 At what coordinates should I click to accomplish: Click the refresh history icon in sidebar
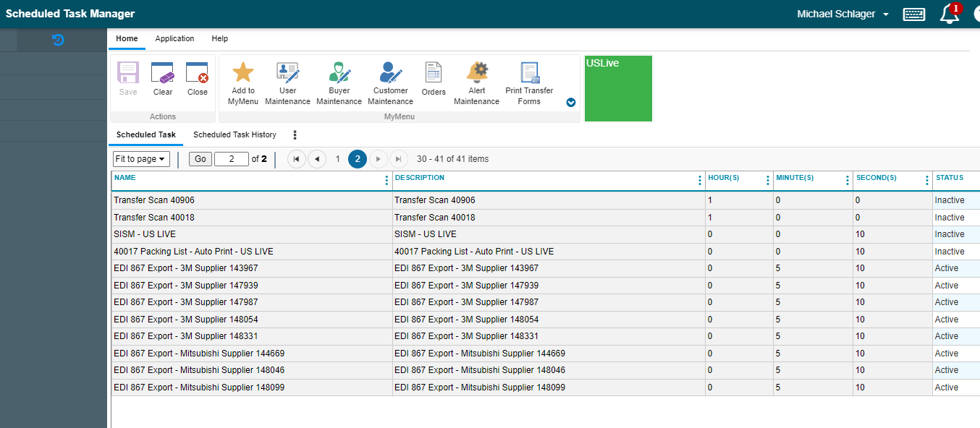coord(59,40)
